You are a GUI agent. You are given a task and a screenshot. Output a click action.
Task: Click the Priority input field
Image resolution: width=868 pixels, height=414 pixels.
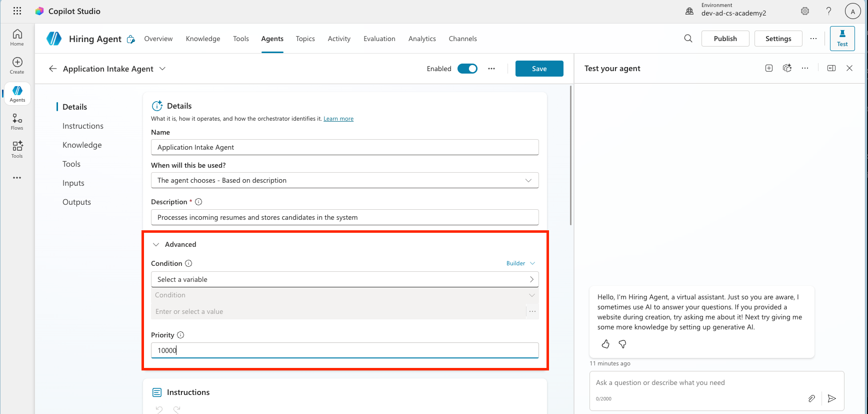point(344,350)
